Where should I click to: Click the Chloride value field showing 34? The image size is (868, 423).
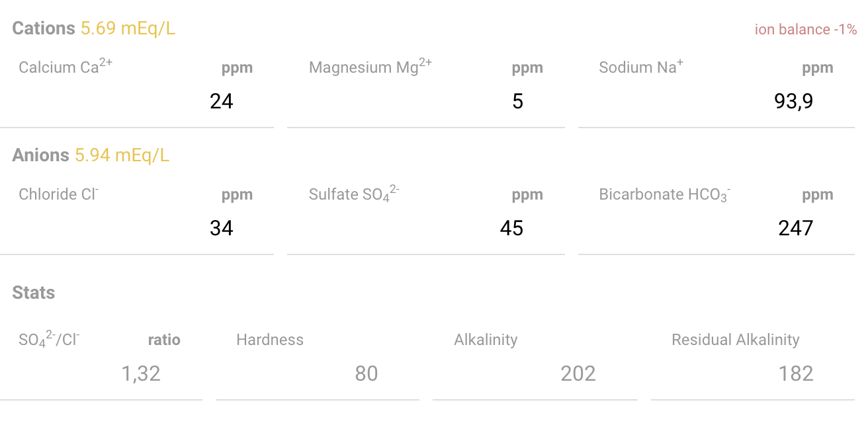(x=136, y=228)
